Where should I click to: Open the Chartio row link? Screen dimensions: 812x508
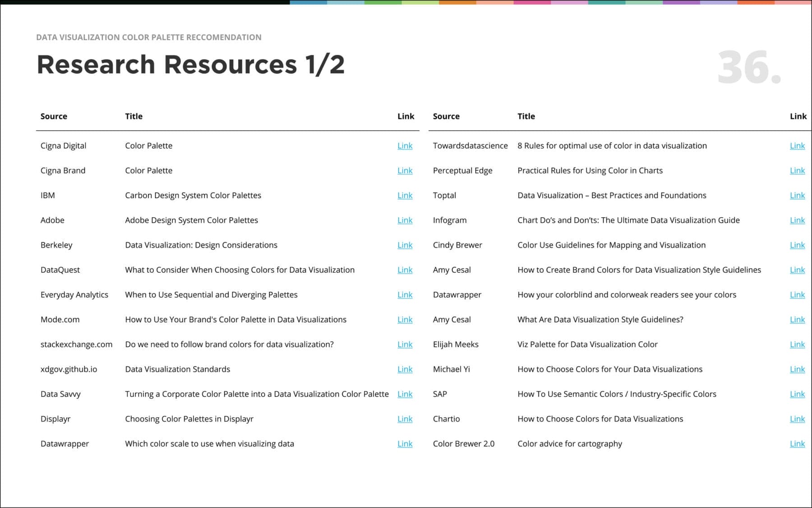(797, 419)
